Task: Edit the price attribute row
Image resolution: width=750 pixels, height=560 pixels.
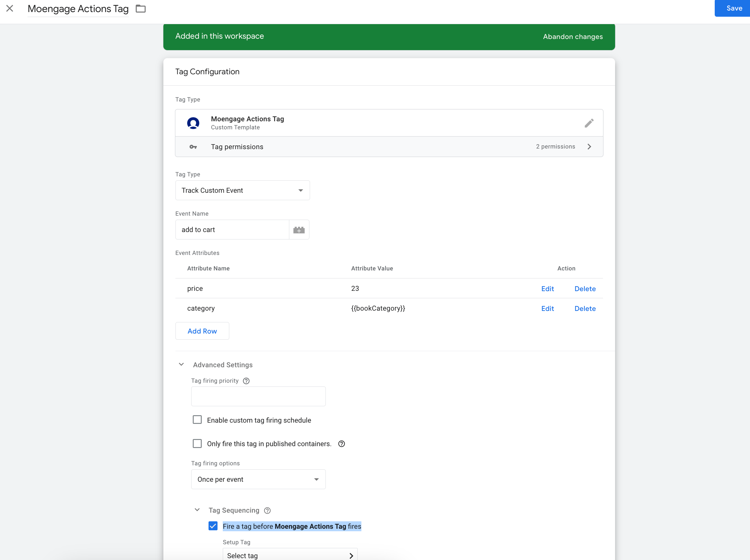Action: point(547,289)
